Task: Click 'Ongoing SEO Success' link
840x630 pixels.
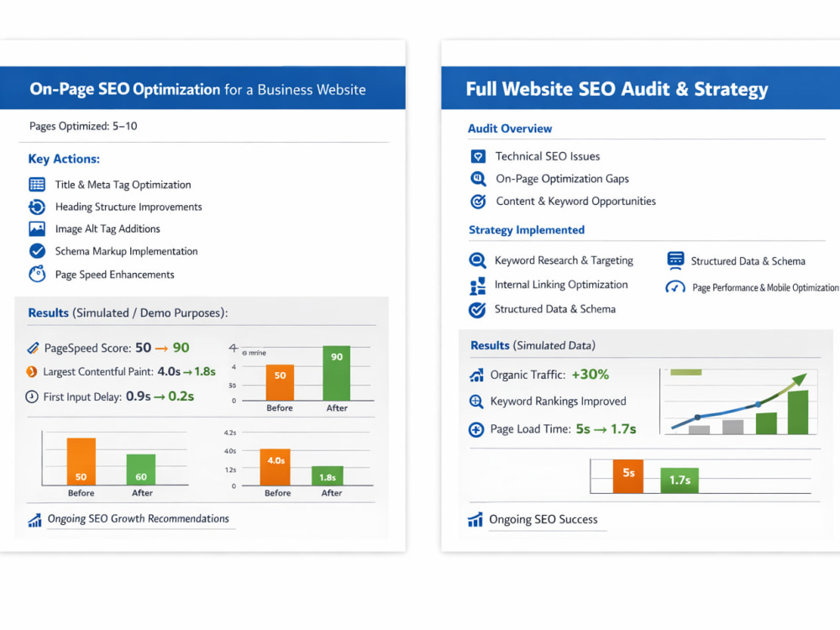Action: 543,520
